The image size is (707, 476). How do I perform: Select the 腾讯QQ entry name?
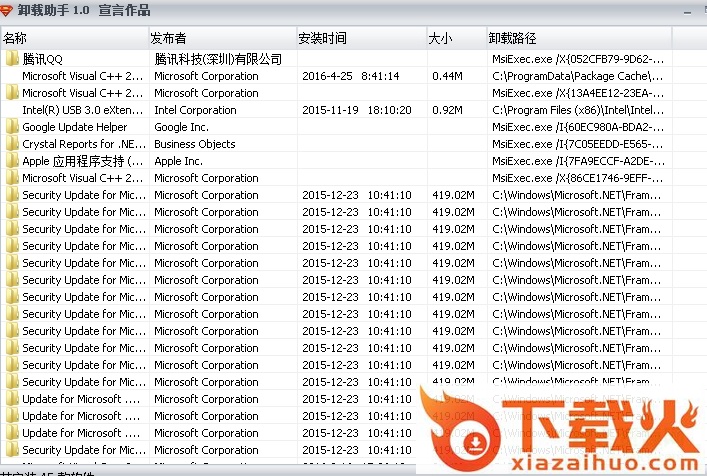tap(42, 59)
